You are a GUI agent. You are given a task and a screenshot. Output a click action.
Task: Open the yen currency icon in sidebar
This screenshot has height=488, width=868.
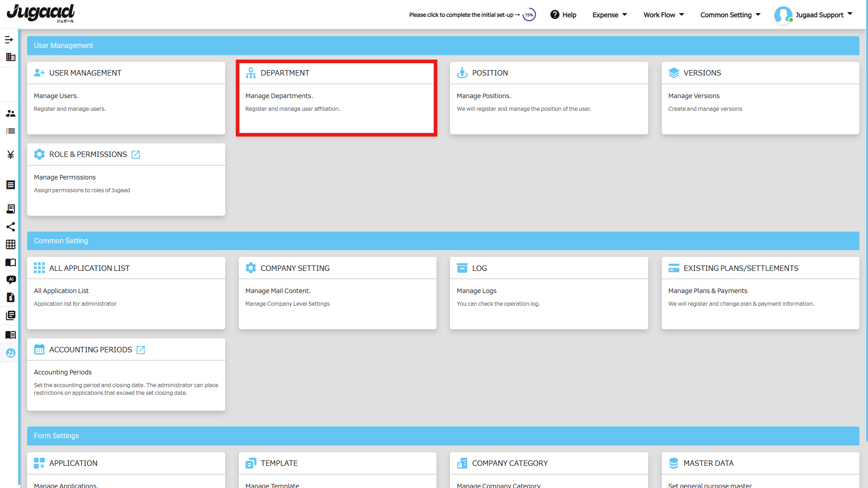[x=10, y=155]
